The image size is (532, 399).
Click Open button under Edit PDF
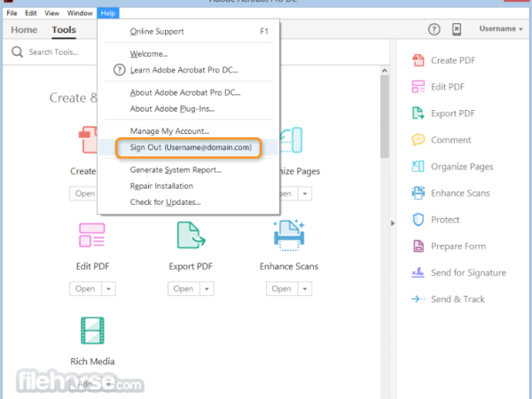(x=85, y=289)
